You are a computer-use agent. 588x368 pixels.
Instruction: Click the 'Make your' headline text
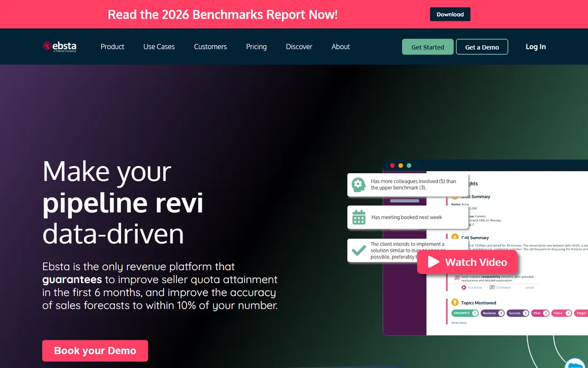[x=107, y=172]
